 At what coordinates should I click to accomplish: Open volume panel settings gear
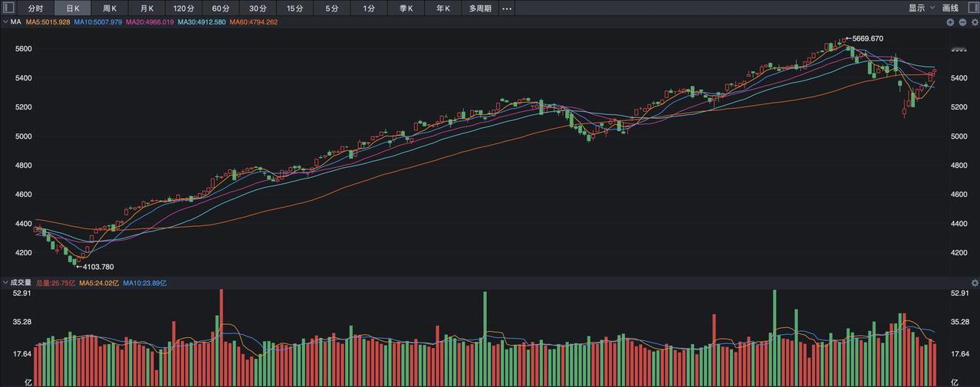975,283
